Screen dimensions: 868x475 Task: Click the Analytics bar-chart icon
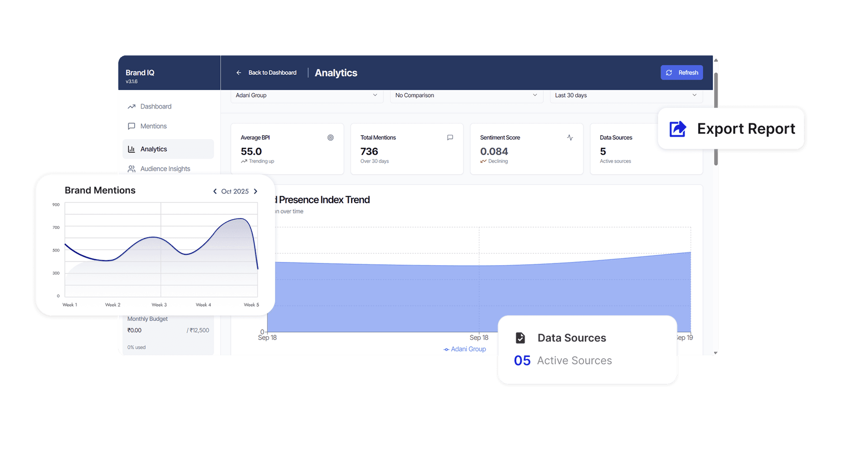coord(132,149)
